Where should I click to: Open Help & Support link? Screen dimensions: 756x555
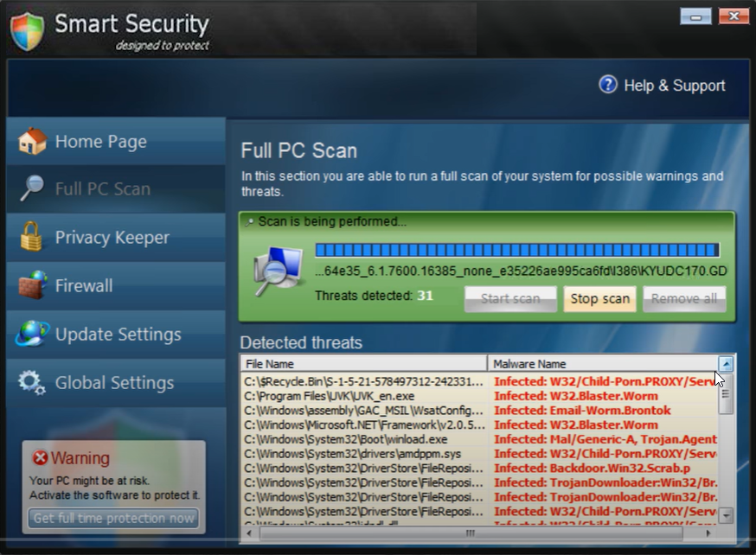pos(674,86)
